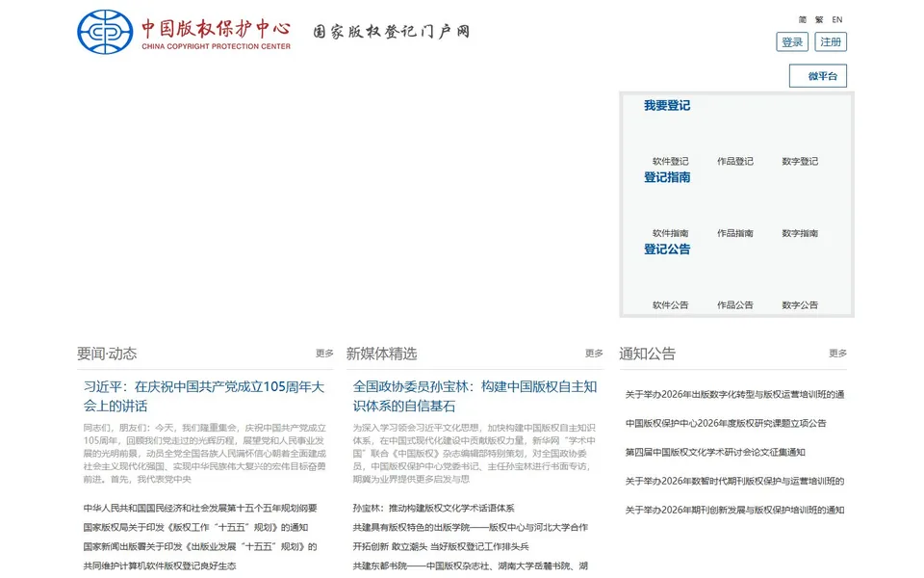Open notice 关于举办2026年期刊创新发展与版权保护培训班的通知
The height and width of the screenshot is (578, 924).
pos(734,511)
